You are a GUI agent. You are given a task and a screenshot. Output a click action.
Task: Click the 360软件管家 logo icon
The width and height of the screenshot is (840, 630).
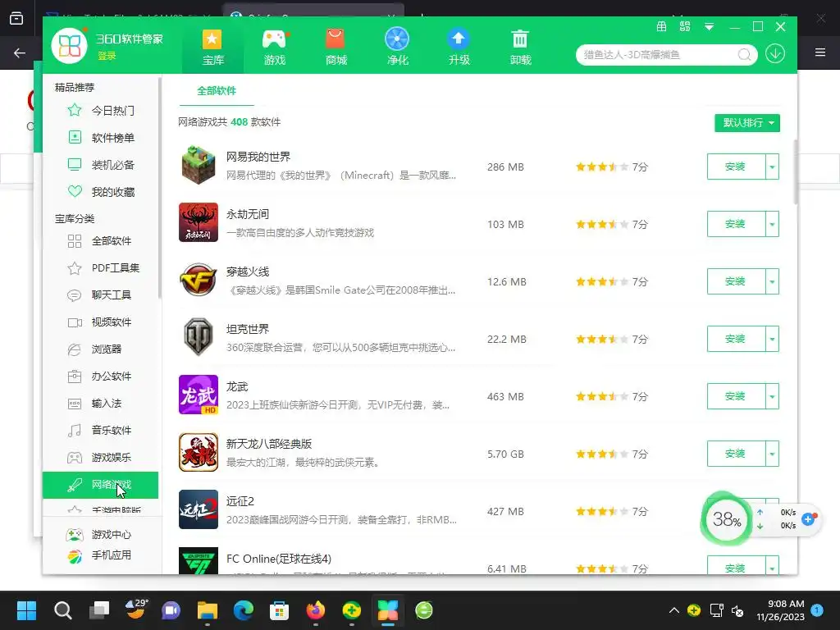click(x=69, y=45)
